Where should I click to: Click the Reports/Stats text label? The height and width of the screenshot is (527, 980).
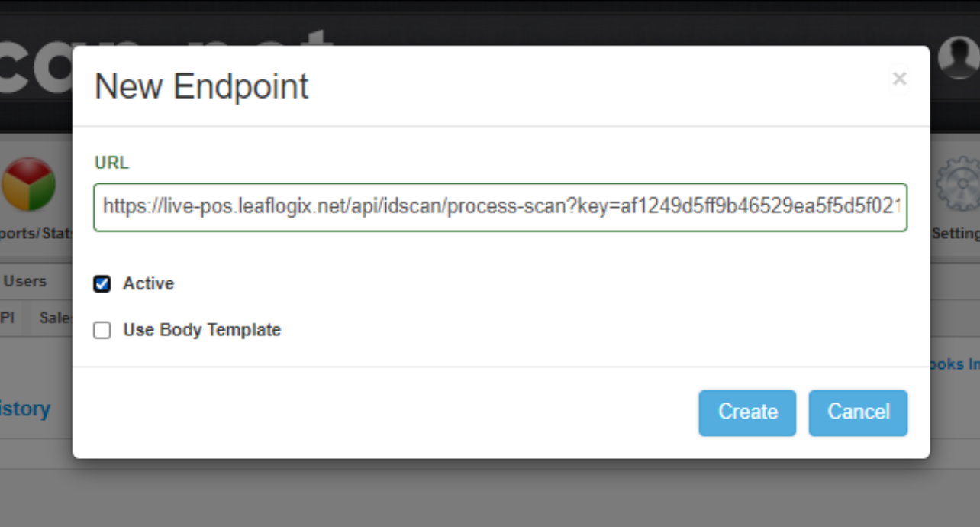click(x=37, y=233)
